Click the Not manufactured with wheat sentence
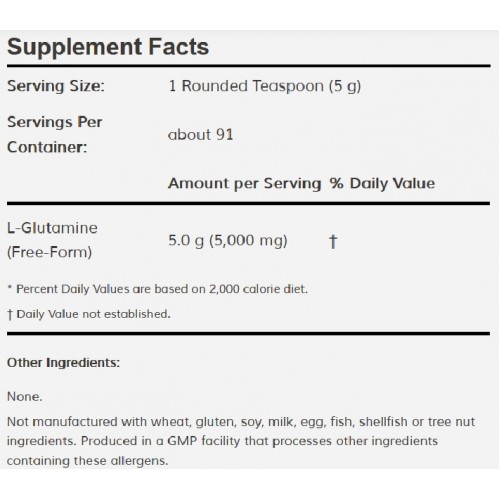Viewport: 500px width, 500px height. coord(241,422)
